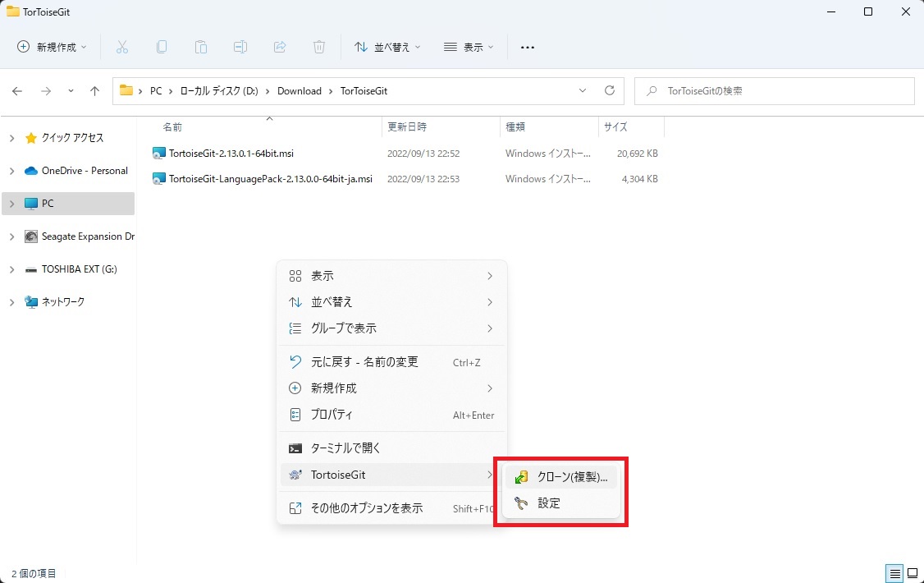The width and height of the screenshot is (924, 583).
Task: Choose プロパティ in context menu
Action: pos(391,415)
